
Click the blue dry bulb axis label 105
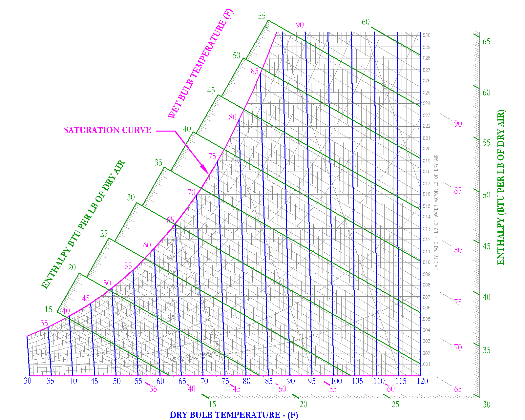tap(357, 381)
